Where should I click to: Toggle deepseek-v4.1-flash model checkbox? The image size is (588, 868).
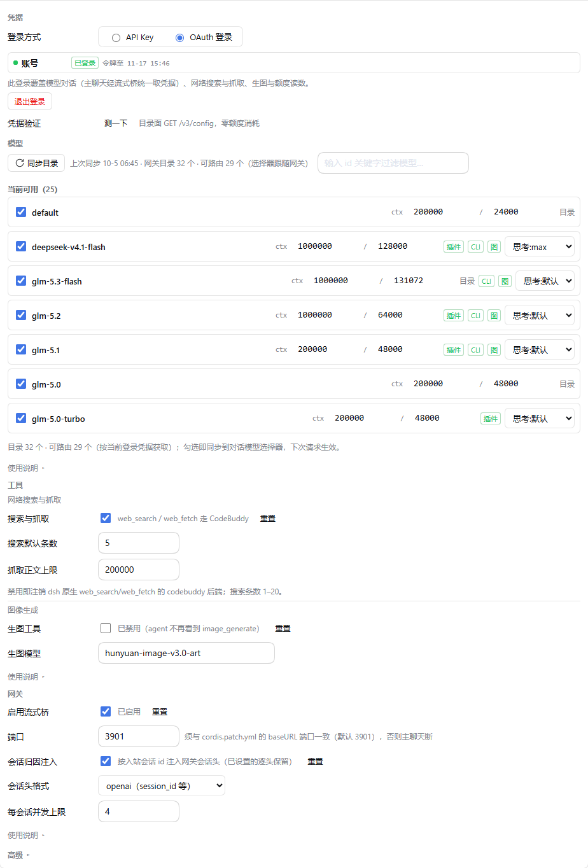tap(21, 246)
